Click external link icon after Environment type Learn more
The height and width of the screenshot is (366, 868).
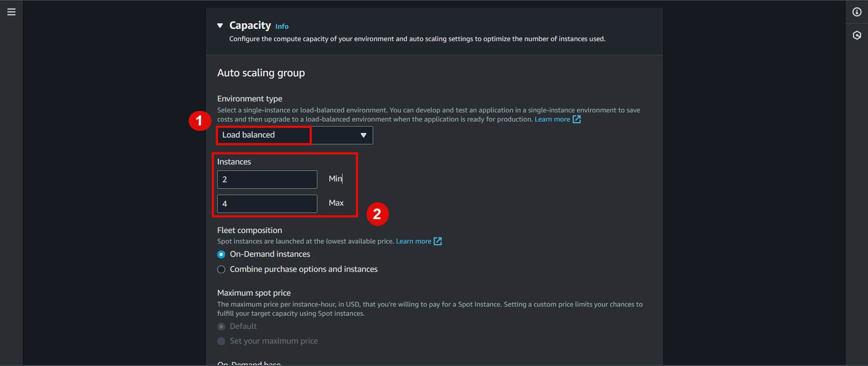click(577, 119)
